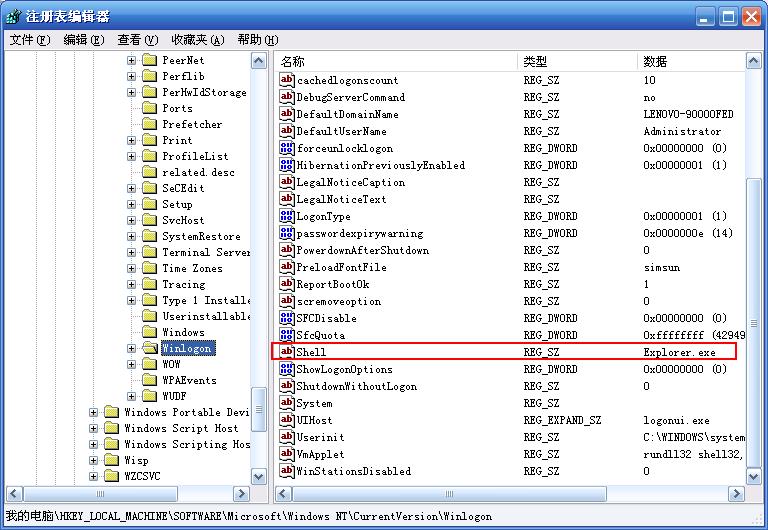Select the Userinstallable key in tree

pos(206,316)
